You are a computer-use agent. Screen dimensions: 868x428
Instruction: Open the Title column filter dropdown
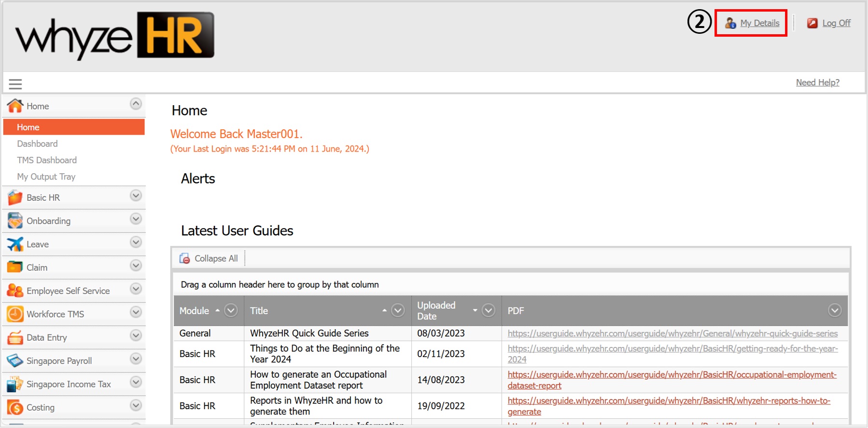tap(398, 310)
